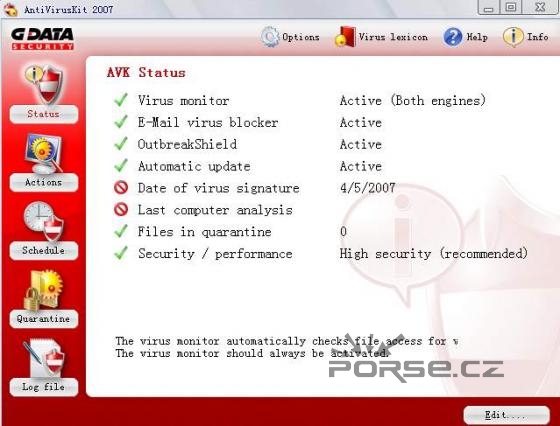This screenshot has width=560, height=426.
Task: Open Info from the top toolbar
Action: point(526,37)
